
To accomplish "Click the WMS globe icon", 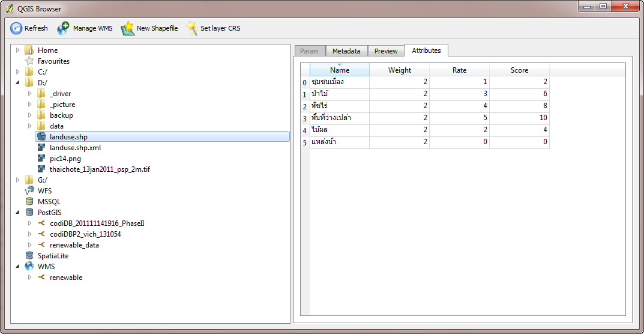I will coord(29,266).
